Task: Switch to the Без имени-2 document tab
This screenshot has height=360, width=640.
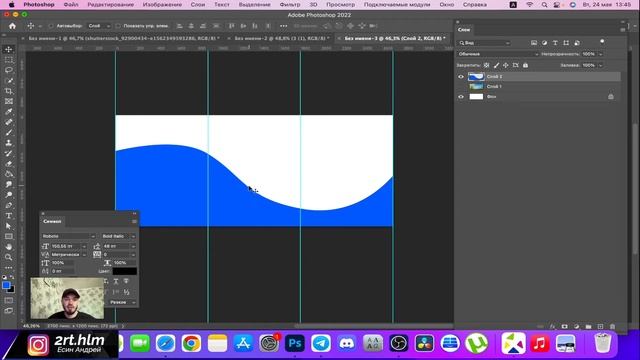Action: pos(282,38)
